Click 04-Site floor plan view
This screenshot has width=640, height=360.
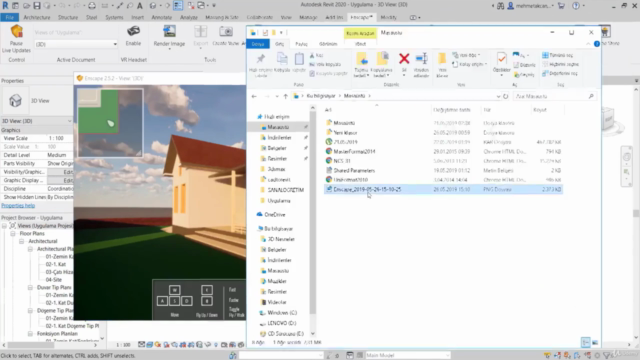coord(53,280)
